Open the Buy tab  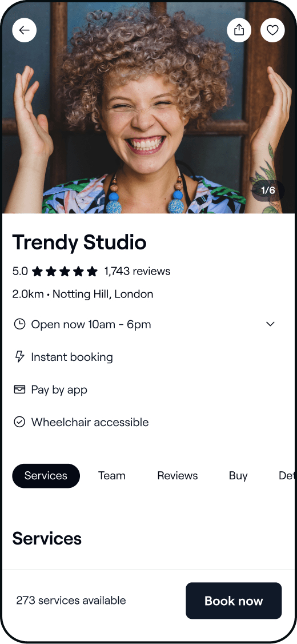(x=238, y=476)
